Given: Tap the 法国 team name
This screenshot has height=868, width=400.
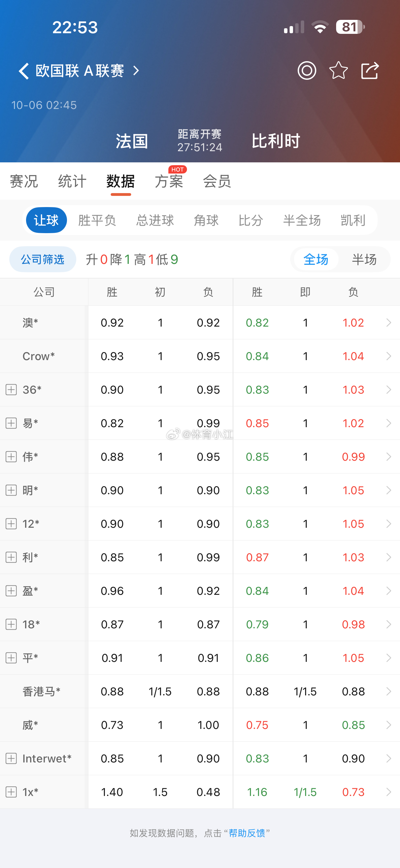Looking at the screenshot, I should [132, 141].
